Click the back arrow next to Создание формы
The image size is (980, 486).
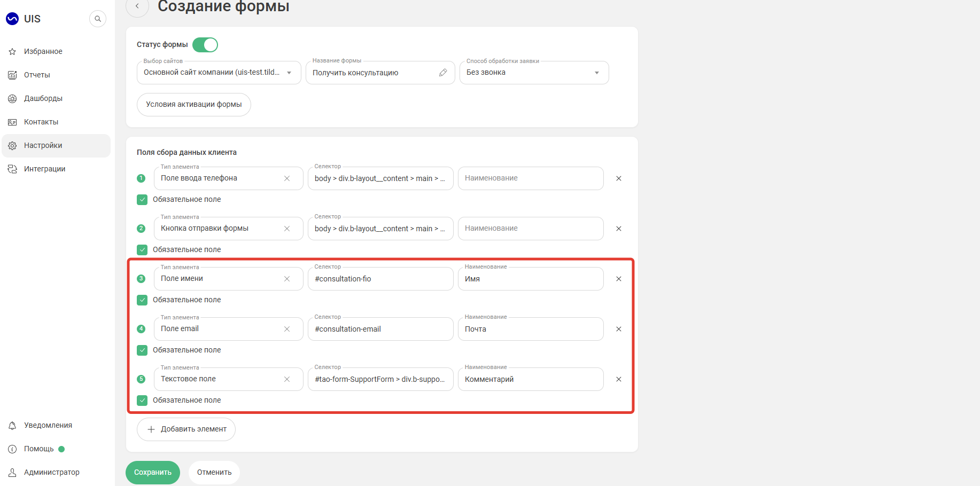(137, 6)
